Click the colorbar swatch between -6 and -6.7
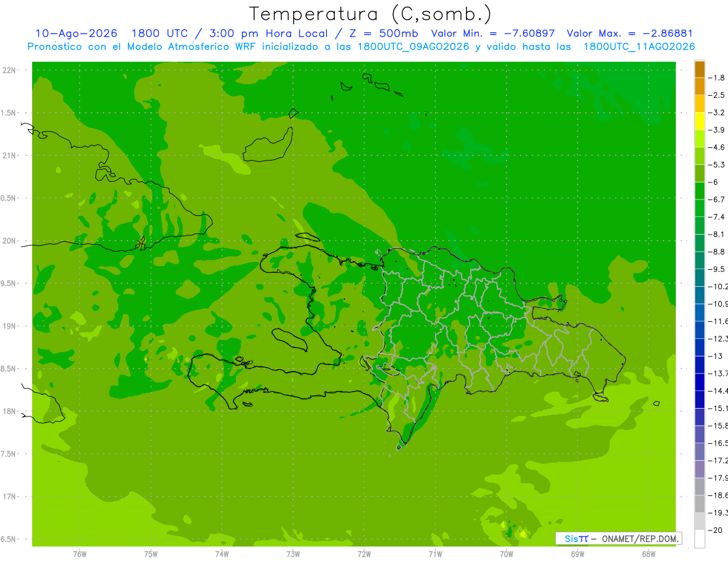The width and height of the screenshot is (728, 562). [699, 191]
